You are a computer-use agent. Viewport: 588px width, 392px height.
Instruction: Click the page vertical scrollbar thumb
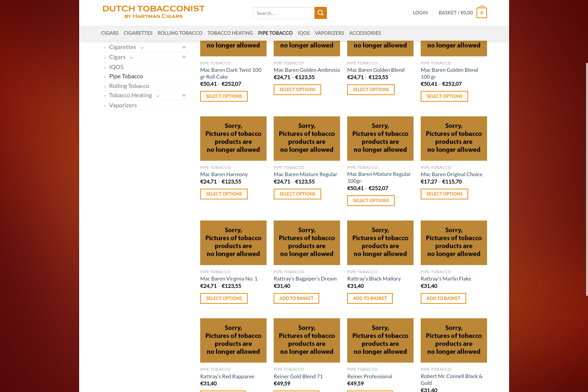point(587,179)
